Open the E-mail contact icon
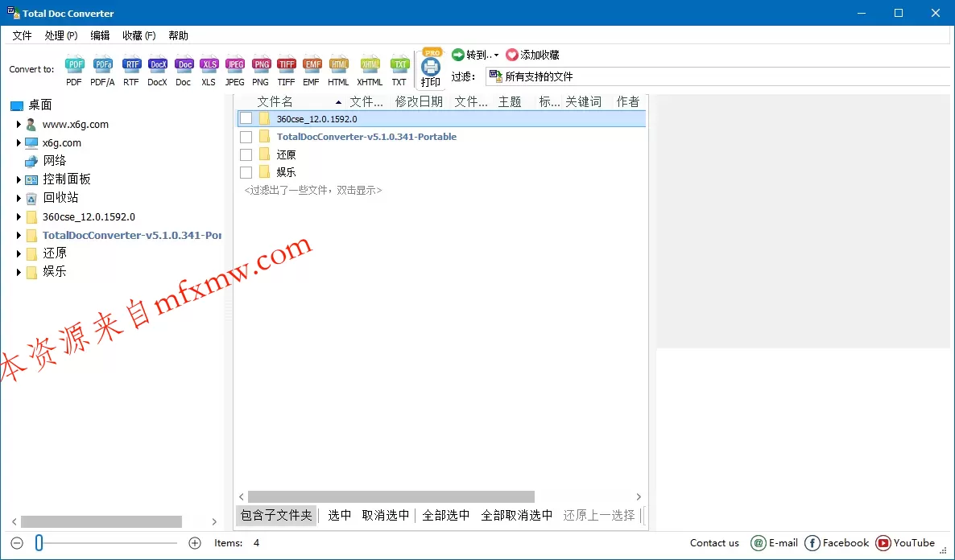This screenshot has height=560, width=955. pos(759,543)
